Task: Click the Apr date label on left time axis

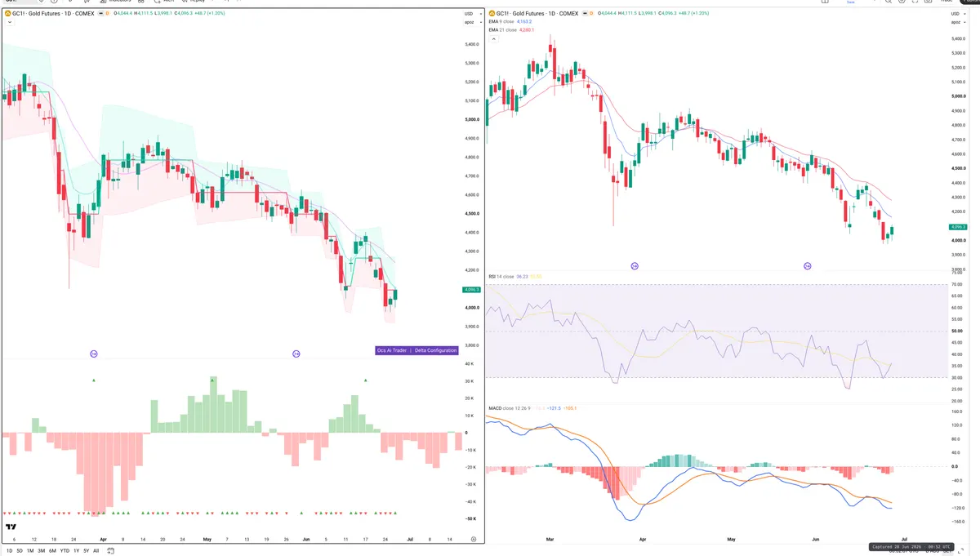Action: [x=103, y=540]
